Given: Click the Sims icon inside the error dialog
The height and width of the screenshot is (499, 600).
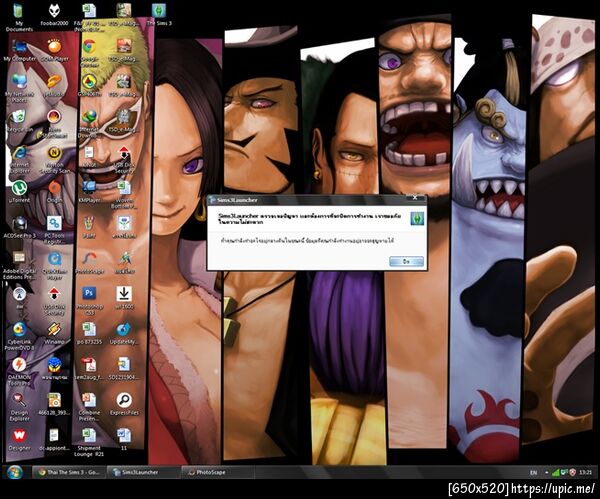Looking at the screenshot, I should pyautogui.click(x=417, y=218).
